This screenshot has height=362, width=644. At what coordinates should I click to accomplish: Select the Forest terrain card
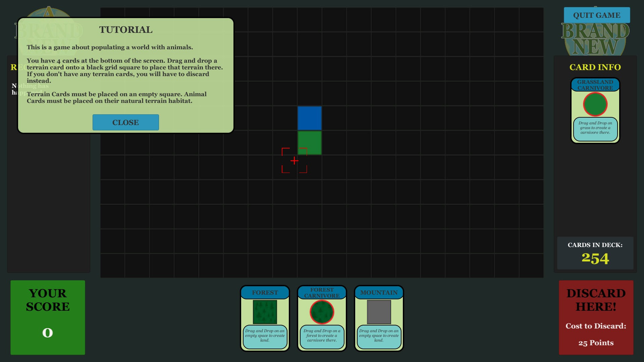coord(265,318)
